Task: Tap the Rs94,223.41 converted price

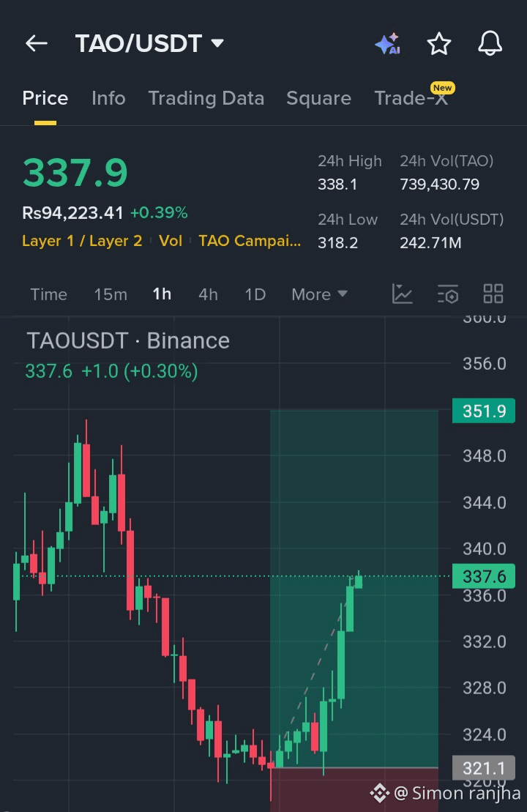Action: [72, 213]
